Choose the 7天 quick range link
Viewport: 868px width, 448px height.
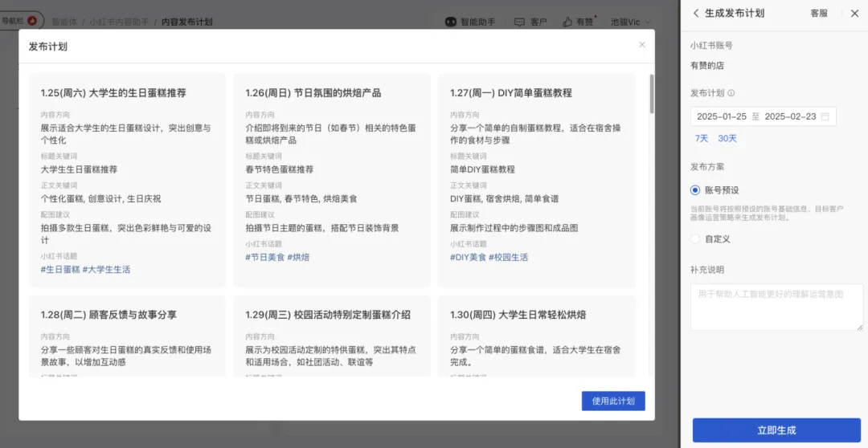[x=702, y=139]
